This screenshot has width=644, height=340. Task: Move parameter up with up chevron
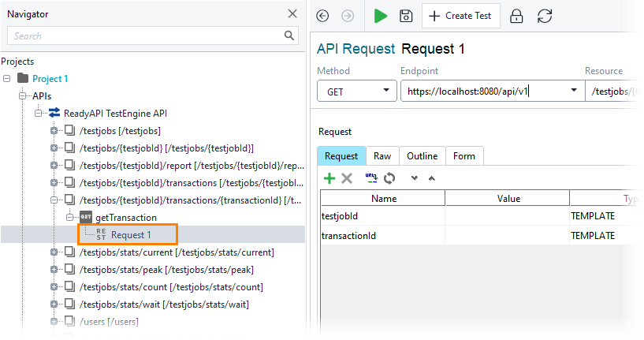tap(432, 178)
